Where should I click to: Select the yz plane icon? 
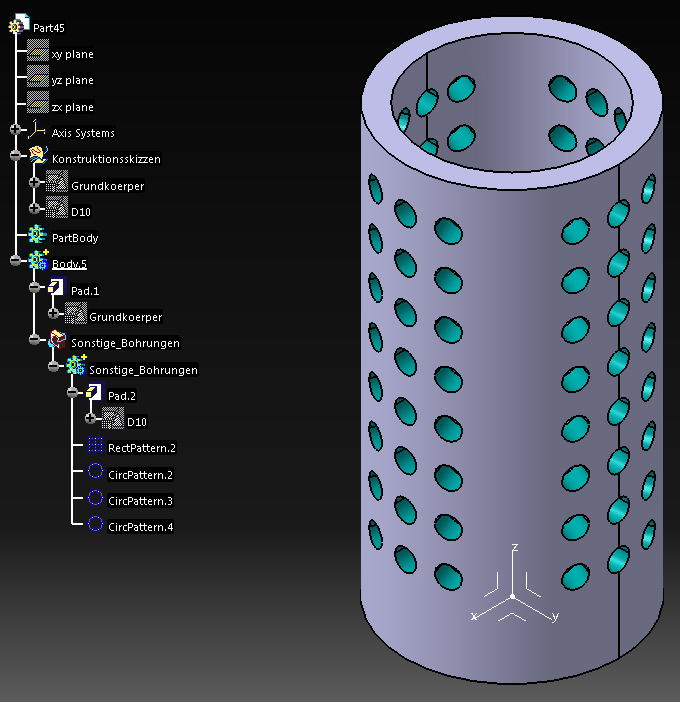tap(38, 77)
